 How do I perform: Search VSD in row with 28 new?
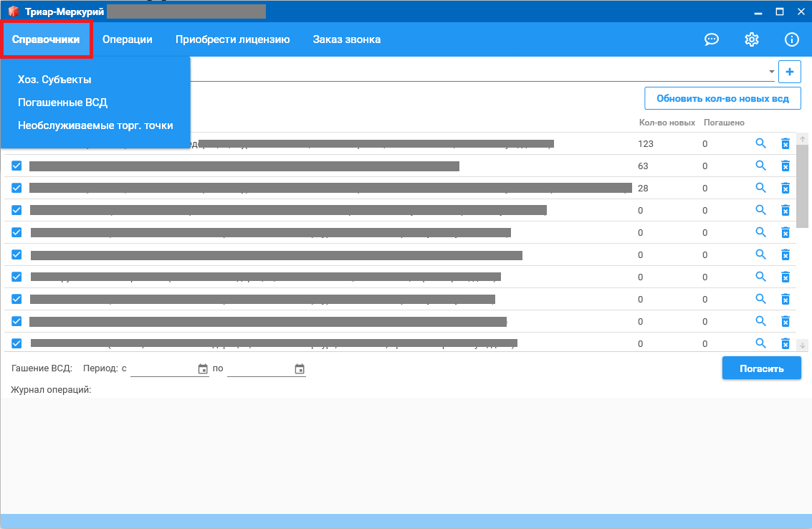pos(760,188)
